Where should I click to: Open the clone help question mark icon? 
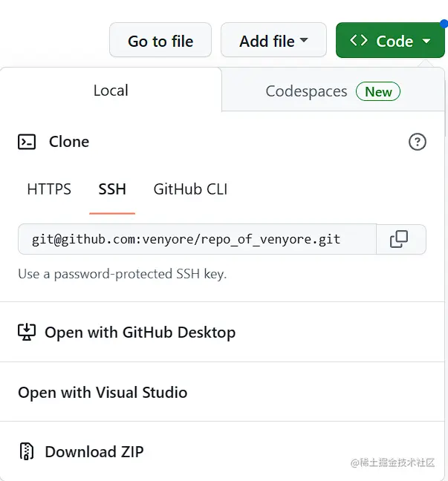click(418, 142)
